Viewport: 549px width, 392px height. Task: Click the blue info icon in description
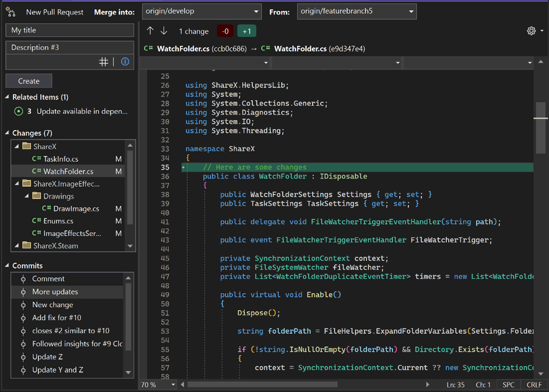click(125, 62)
